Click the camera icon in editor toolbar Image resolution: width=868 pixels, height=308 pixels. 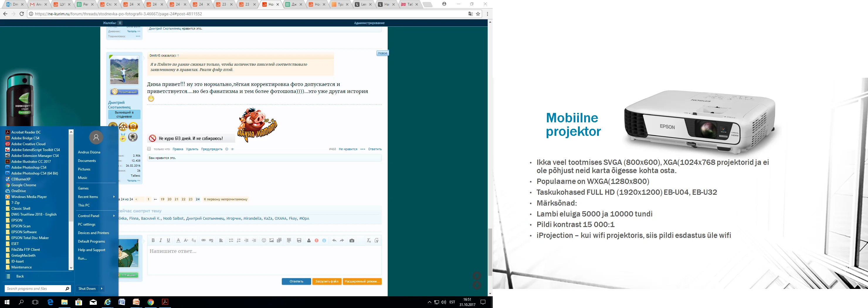(352, 240)
